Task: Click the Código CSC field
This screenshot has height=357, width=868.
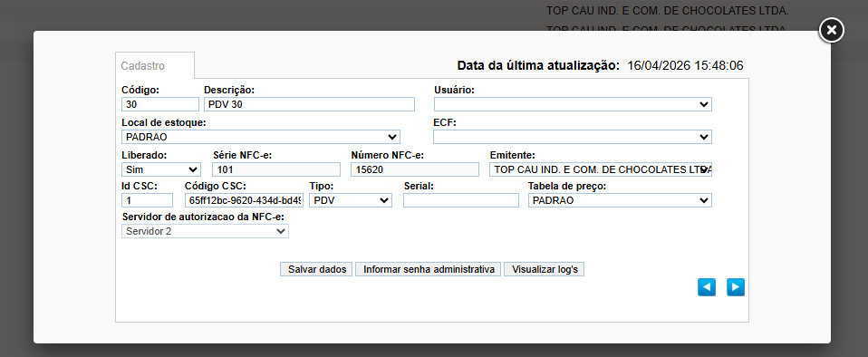Action: click(x=244, y=200)
